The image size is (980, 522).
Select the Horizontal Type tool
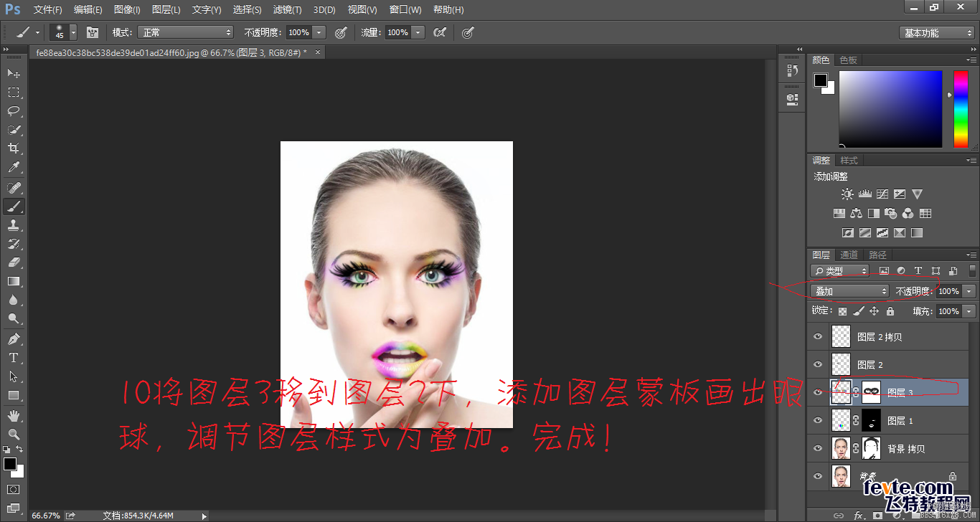click(x=14, y=357)
